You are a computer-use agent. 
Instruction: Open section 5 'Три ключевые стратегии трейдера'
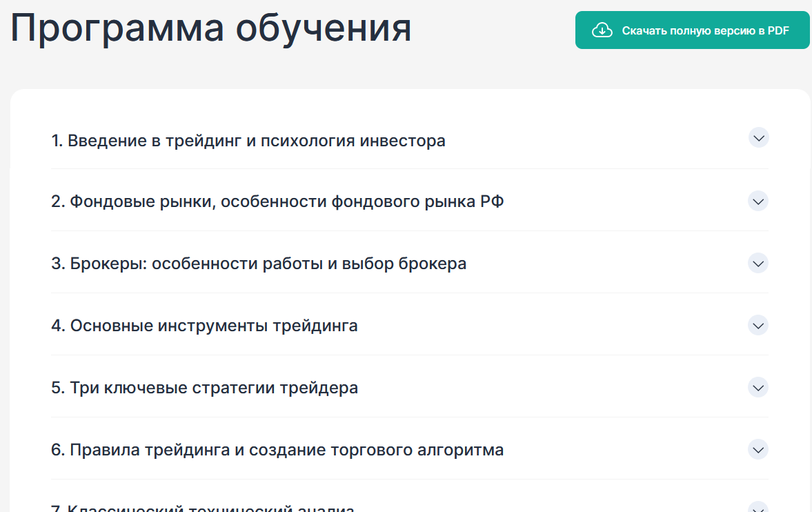[757, 387]
